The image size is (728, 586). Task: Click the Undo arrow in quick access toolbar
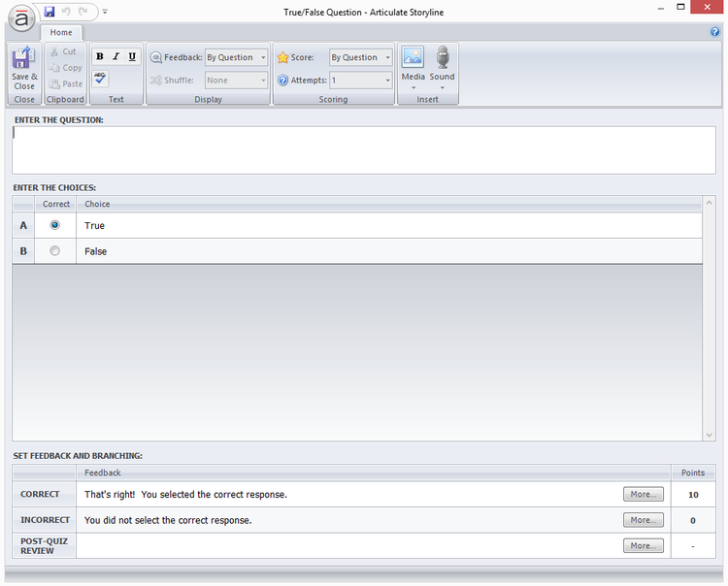coord(66,12)
